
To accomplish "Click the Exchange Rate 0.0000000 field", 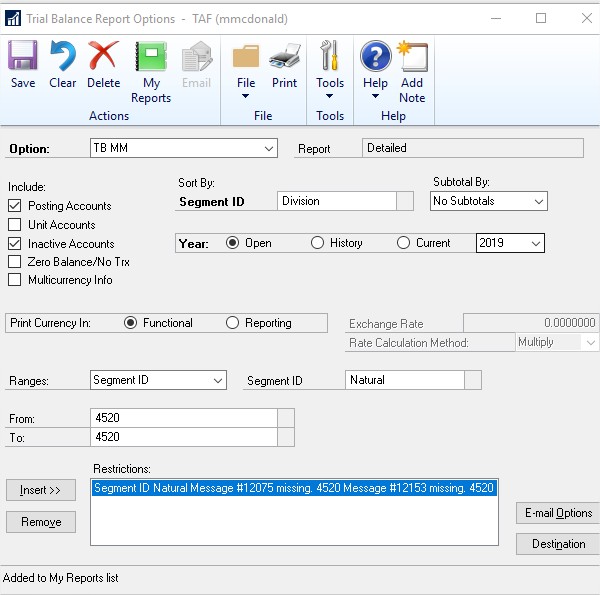I will point(531,323).
